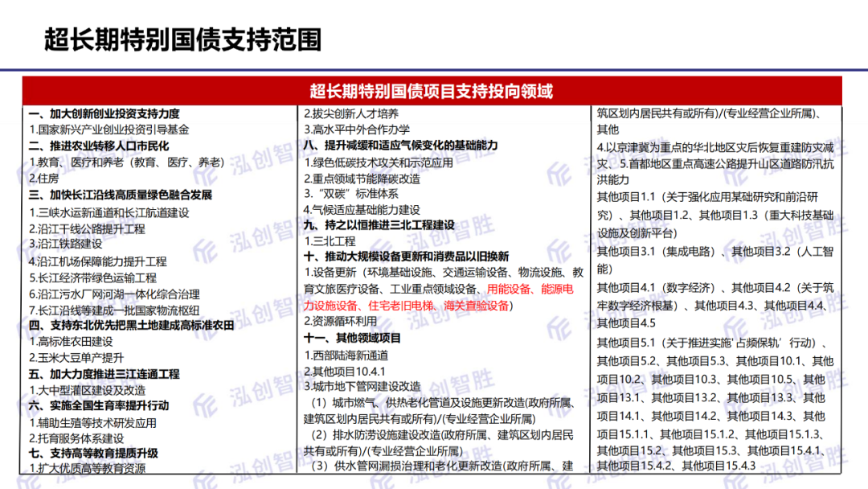
Task: Select 1.三峡水运新通道和长江航道建设
Action: 109,212
